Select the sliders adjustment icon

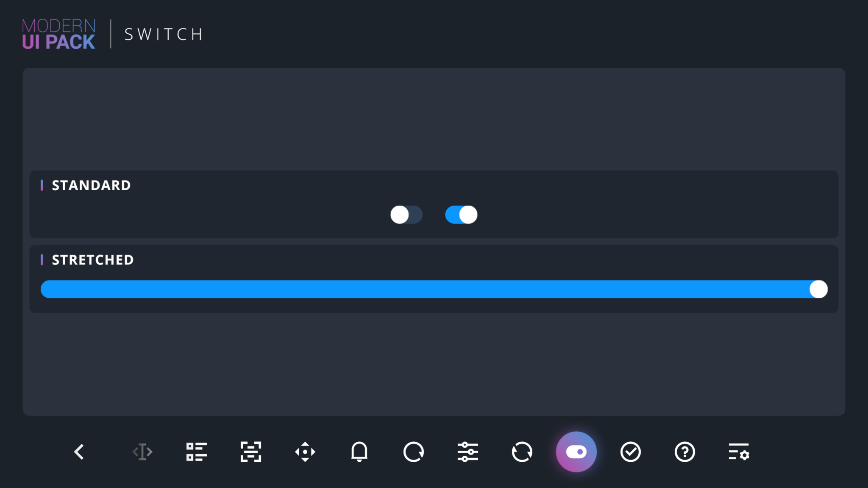pyautogui.click(x=468, y=452)
